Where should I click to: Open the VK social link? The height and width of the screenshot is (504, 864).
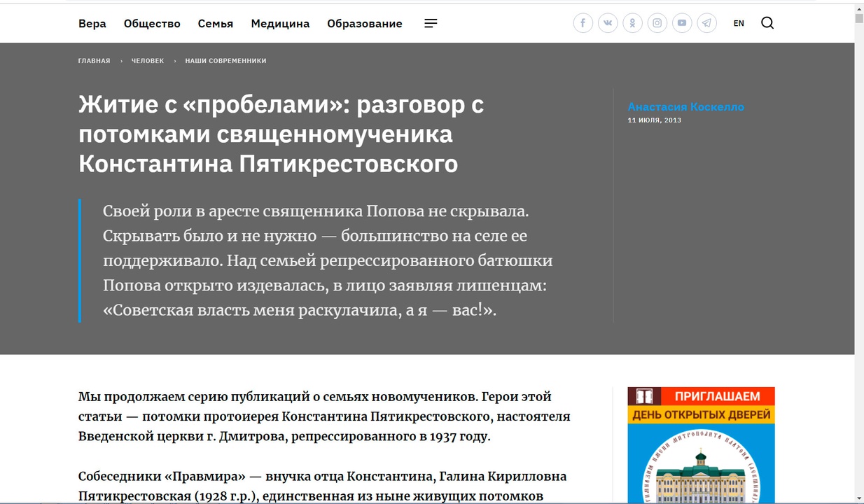[x=608, y=23]
